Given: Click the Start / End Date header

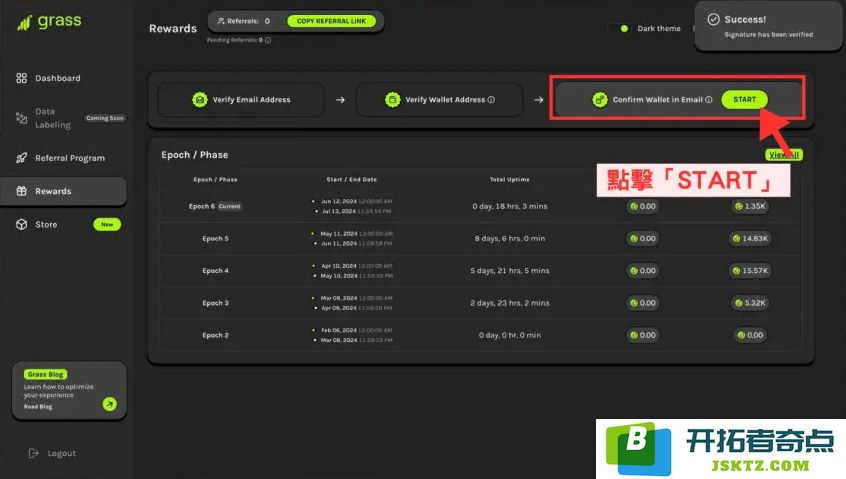Looking at the screenshot, I should (351, 180).
